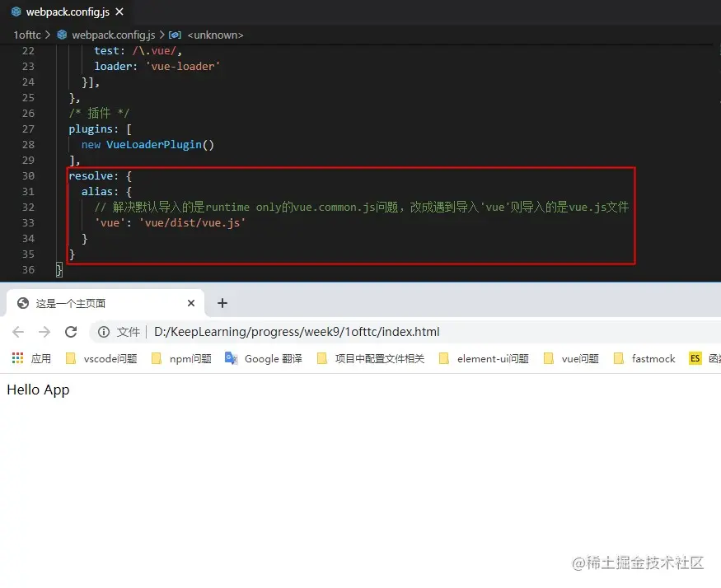Reload the page with the refresh icon
Viewport: 721px width, 588px height.
[71, 332]
